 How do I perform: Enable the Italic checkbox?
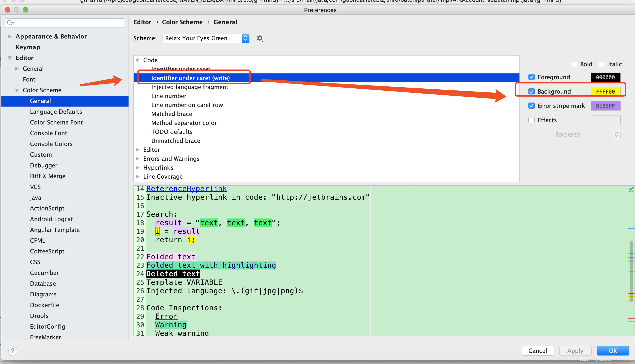[x=602, y=64]
